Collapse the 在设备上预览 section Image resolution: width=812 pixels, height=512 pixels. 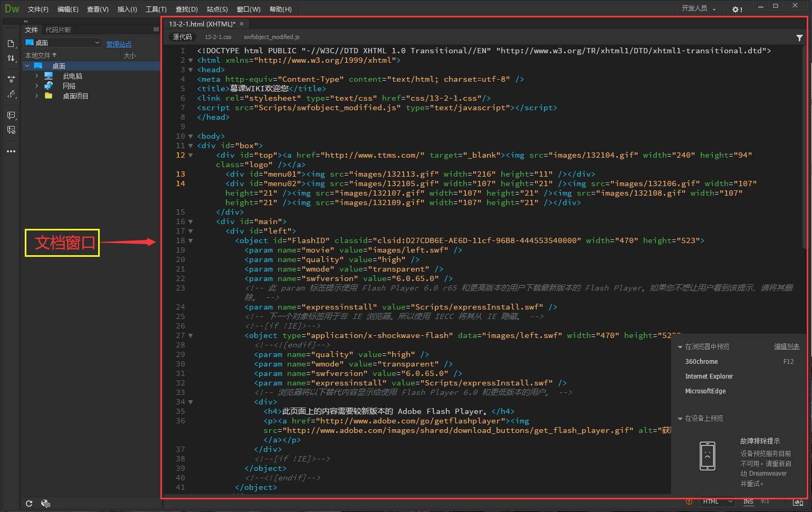(680, 419)
